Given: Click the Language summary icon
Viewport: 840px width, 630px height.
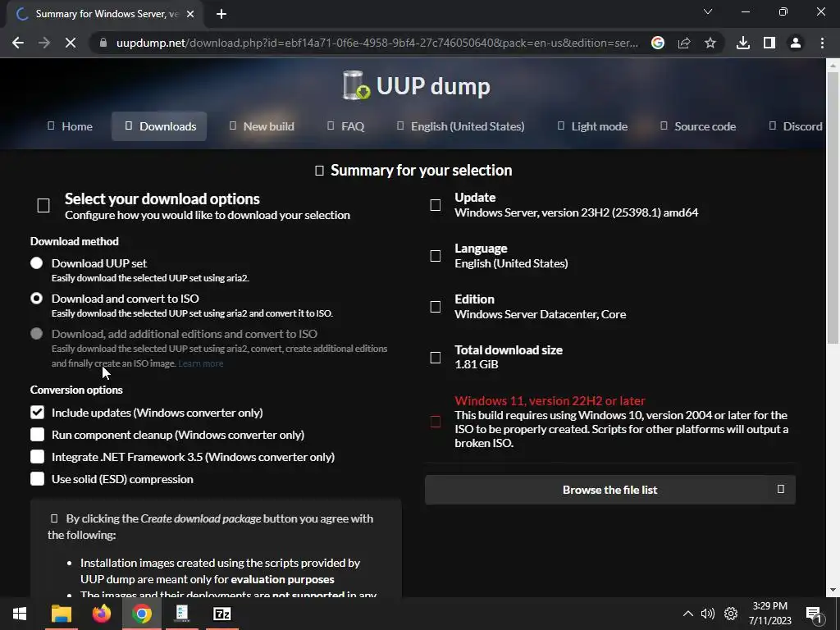Looking at the screenshot, I should [436, 256].
